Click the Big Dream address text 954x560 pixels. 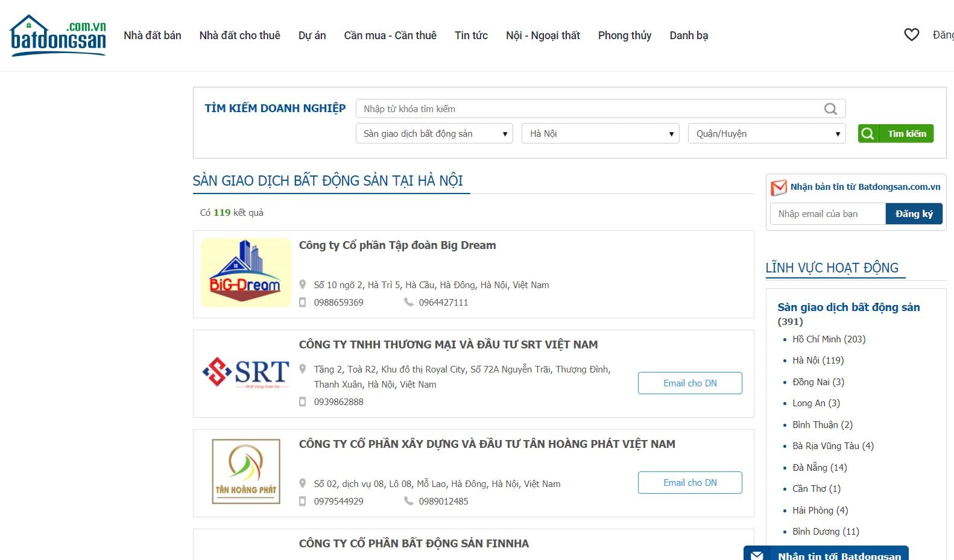(x=432, y=285)
